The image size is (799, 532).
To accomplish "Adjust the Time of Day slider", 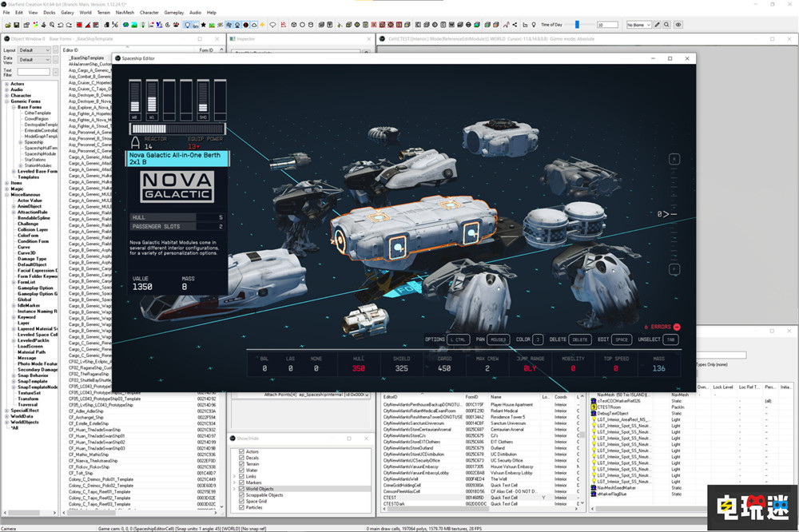I will 578,25.
